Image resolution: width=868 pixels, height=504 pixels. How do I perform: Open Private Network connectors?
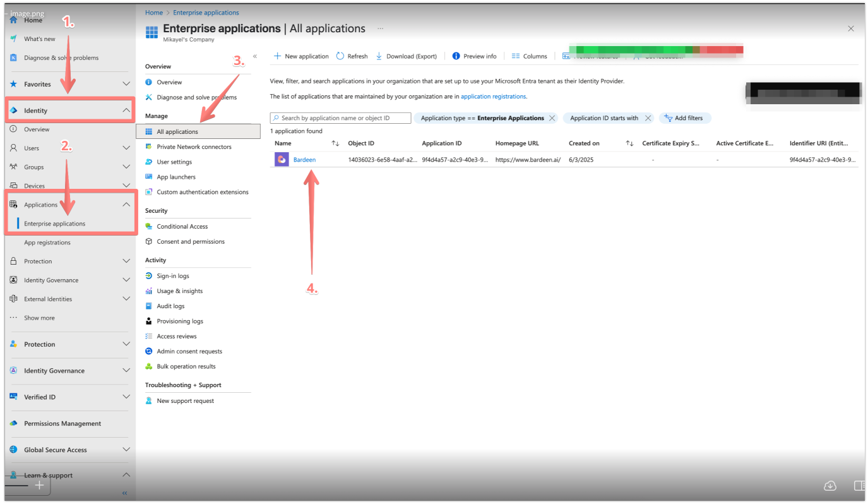tap(194, 147)
